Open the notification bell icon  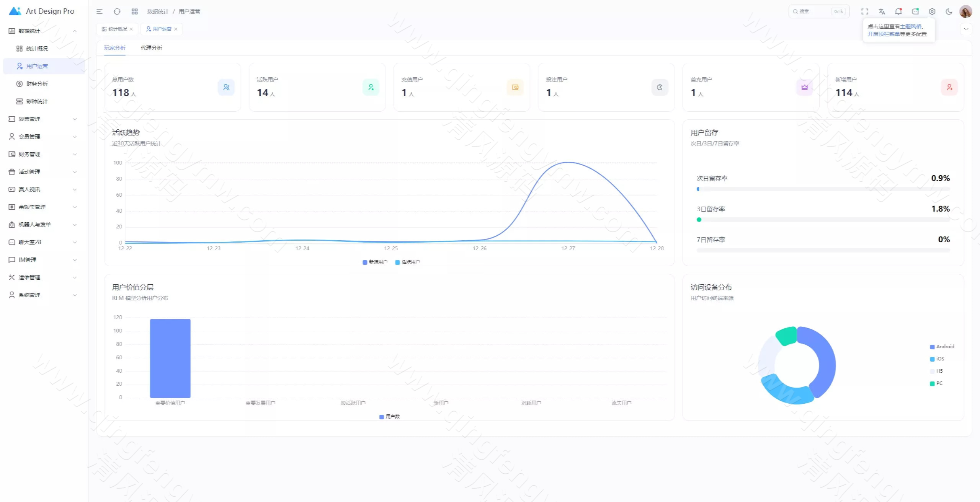(898, 11)
